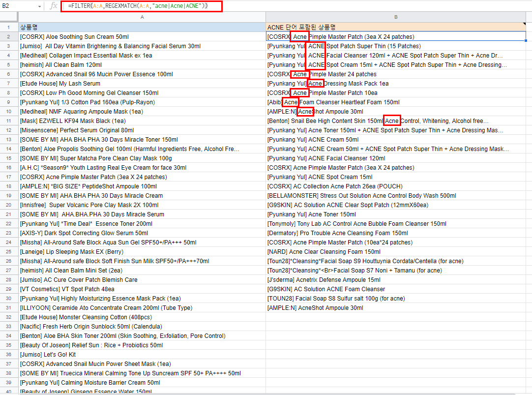Viewport: 532px width, 395px height.
Task: Click '[Pyunkang Yul] 1/3 Cotton Pad 160ea' cell
Action: (142, 102)
